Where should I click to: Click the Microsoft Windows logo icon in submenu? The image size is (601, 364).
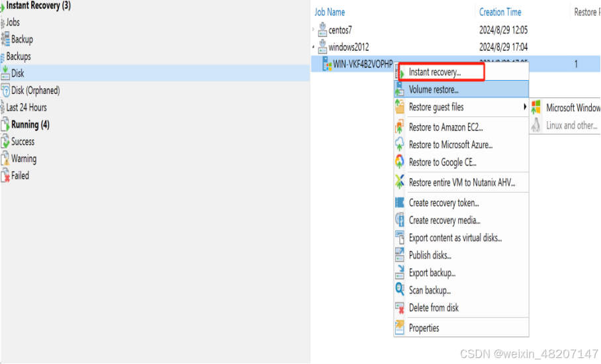click(x=536, y=107)
